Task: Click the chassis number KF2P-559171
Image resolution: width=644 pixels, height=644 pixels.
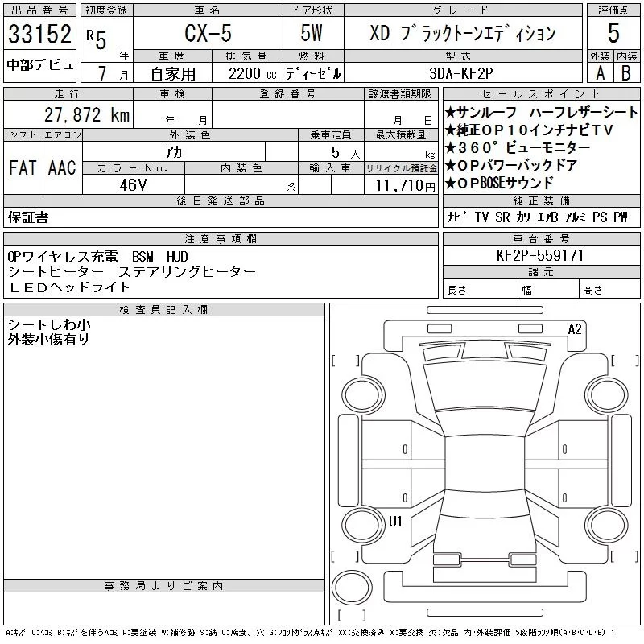Action: (x=540, y=255)
